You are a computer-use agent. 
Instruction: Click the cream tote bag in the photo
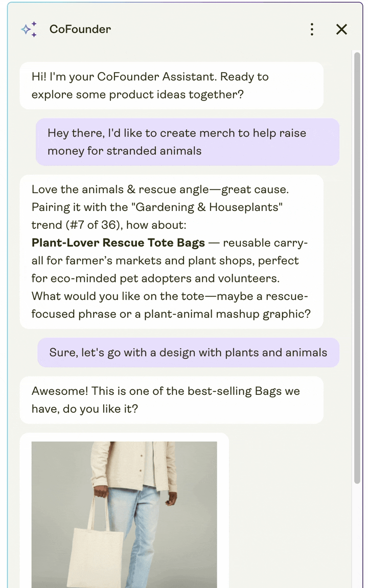click(95, 554)
